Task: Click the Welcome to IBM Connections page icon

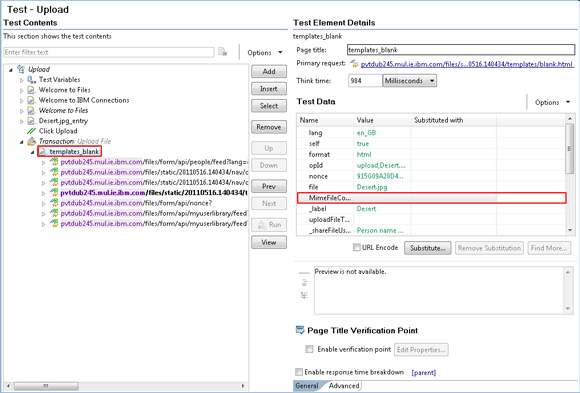Action: (31, 100)
